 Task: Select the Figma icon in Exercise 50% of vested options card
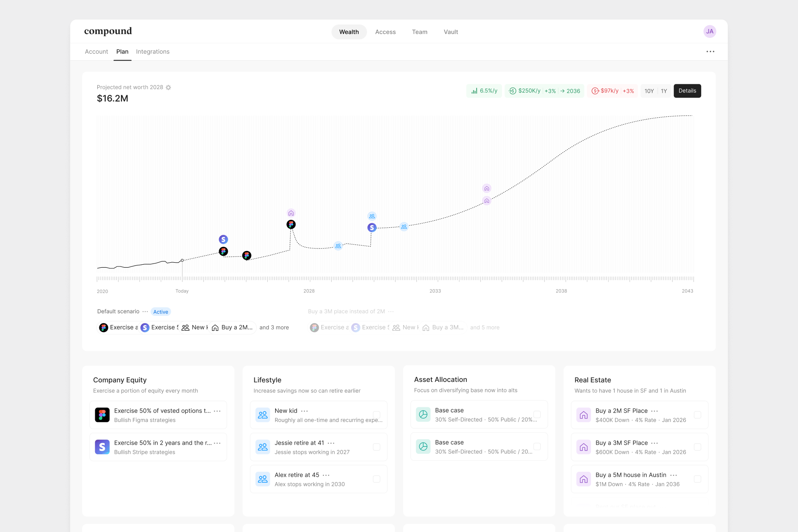102,415
